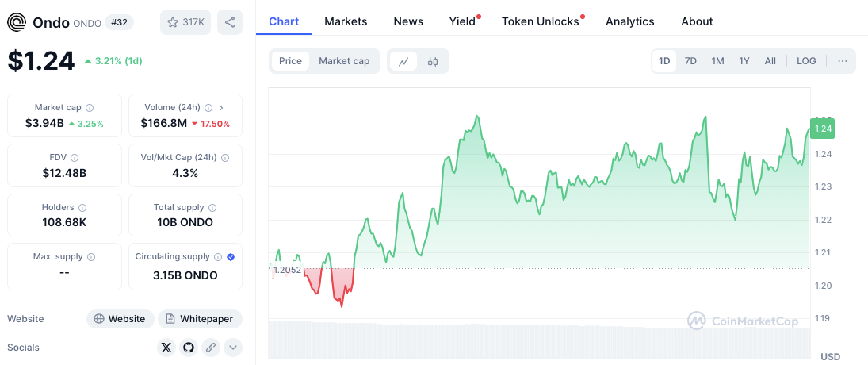Open FDV info icon
The height and width of the screenshot is (365, 868).
click(75, 158)
